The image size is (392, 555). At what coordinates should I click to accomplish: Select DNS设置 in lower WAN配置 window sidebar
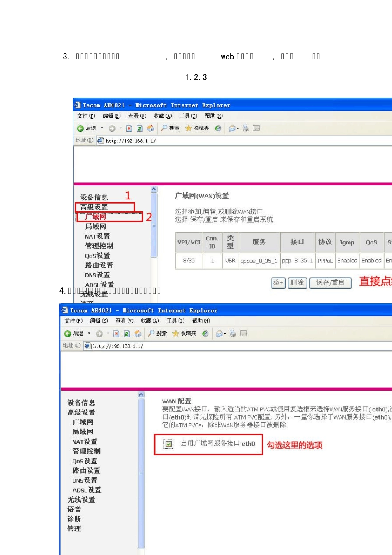click(85, 480)
